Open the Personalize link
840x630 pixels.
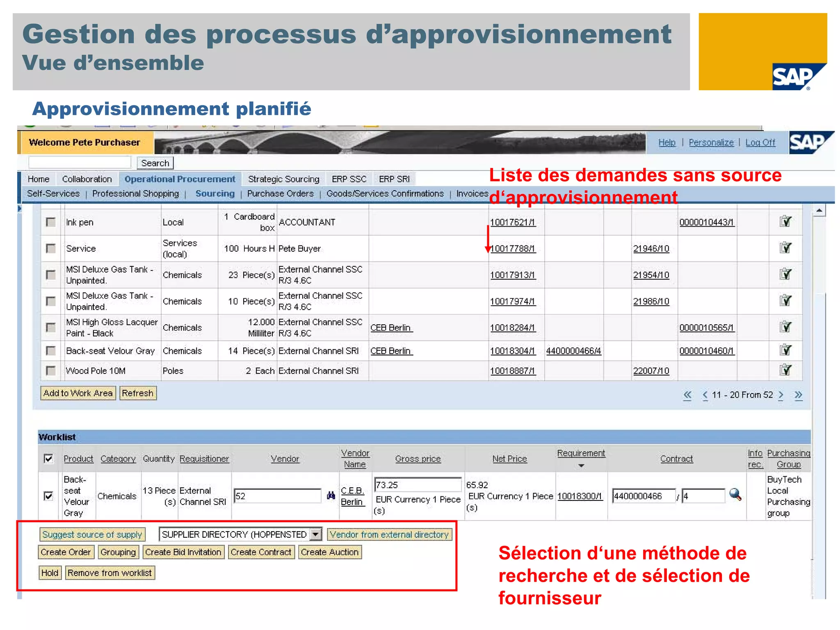(711, 142)
